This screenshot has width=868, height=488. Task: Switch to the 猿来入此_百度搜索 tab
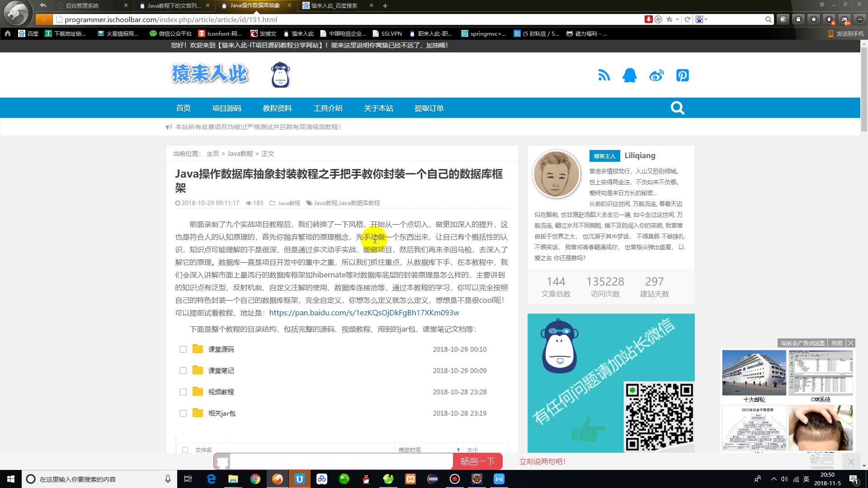pos(338,5)
